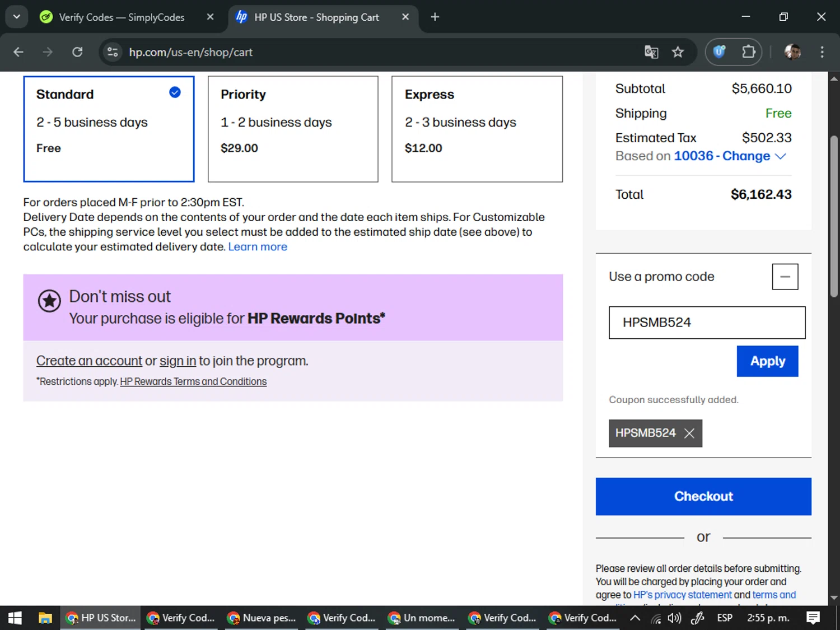Open the extensions puzzle icon

point(748,52)
